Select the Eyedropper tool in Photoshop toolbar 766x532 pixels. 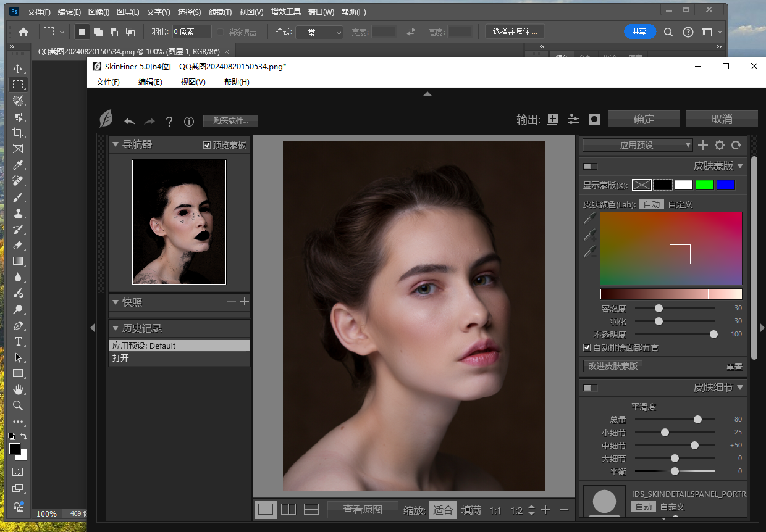pyautogui.click(x=18, y=165)
